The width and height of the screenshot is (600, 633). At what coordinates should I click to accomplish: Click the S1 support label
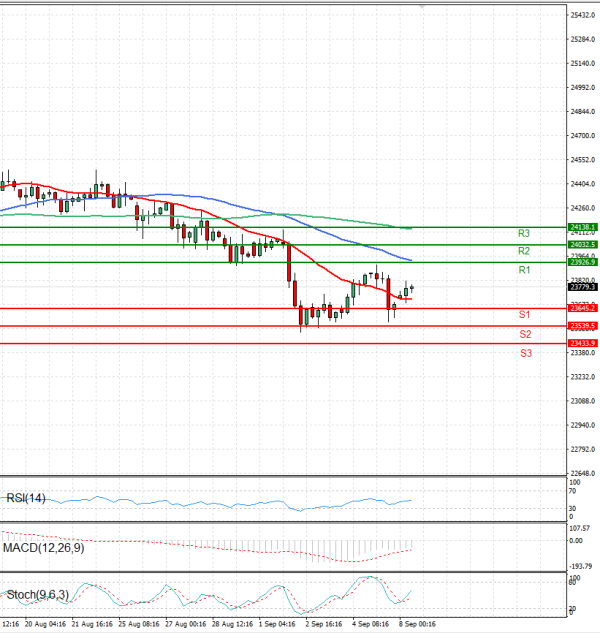pyautogui.click(x=524, y=314)
